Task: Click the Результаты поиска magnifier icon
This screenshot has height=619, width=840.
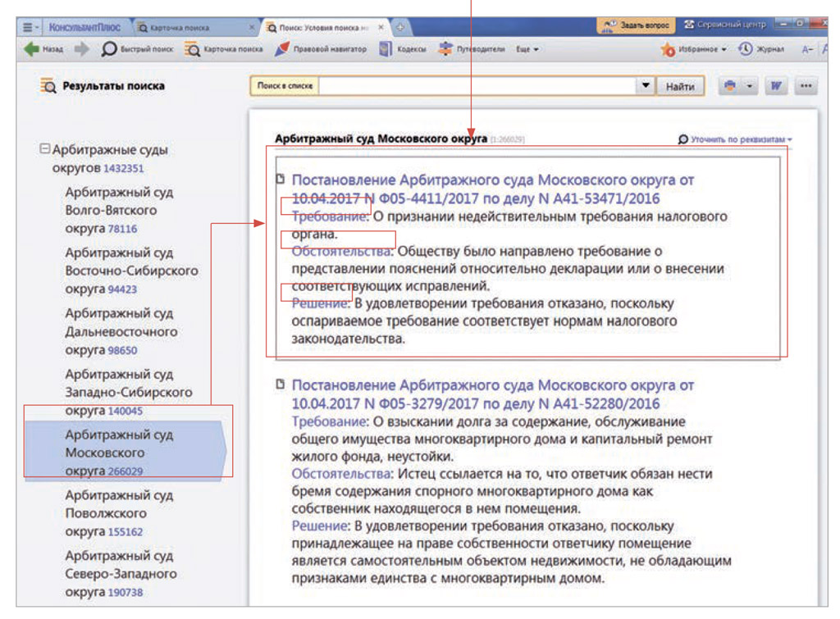Action: click(x=48, y=85)
